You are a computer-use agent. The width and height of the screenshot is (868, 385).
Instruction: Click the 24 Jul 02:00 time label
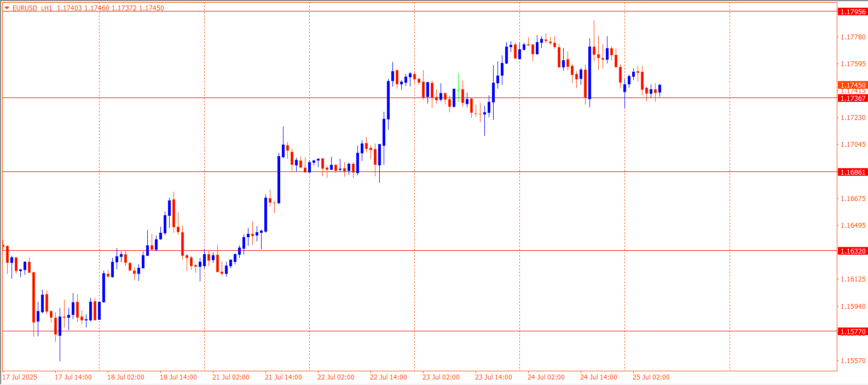tap(546, 377)
